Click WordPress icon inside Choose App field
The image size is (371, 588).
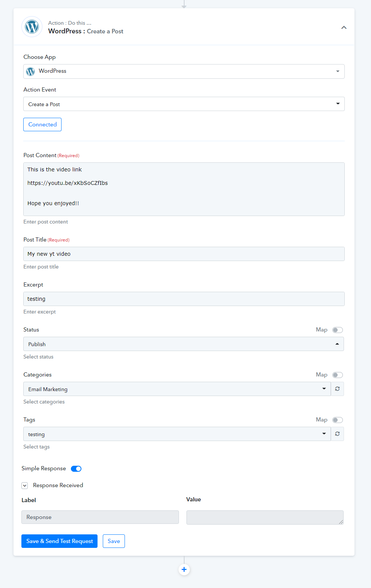30,71
